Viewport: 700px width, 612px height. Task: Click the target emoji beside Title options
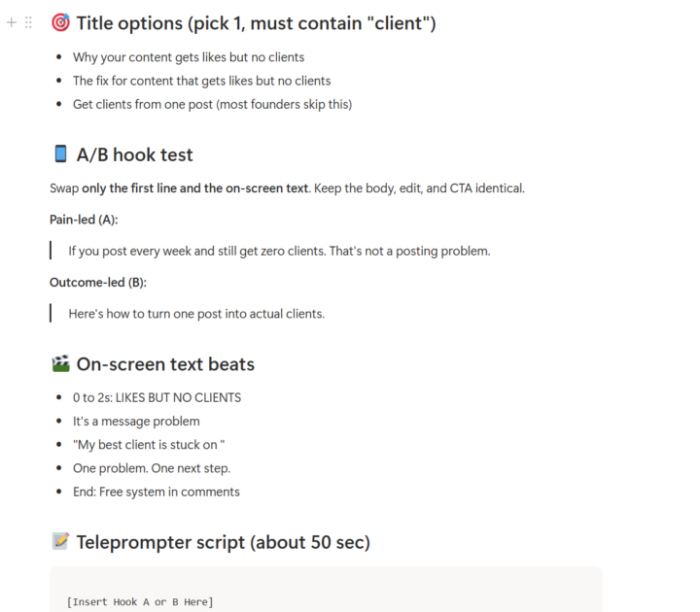pos(60,22)
